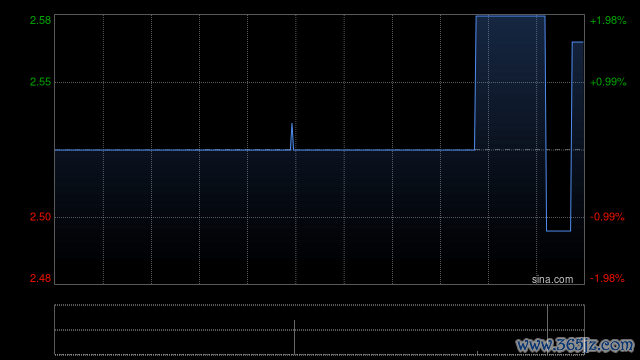Click the -1.98% percentage label
This screenshot has height=360, width=640.
click(x=607, y=278)
